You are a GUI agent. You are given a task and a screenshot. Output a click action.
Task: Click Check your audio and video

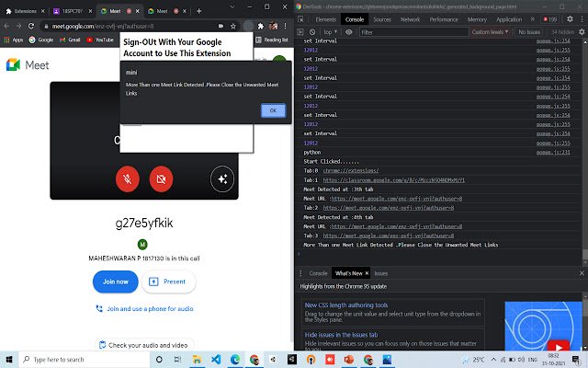point(144,345)
